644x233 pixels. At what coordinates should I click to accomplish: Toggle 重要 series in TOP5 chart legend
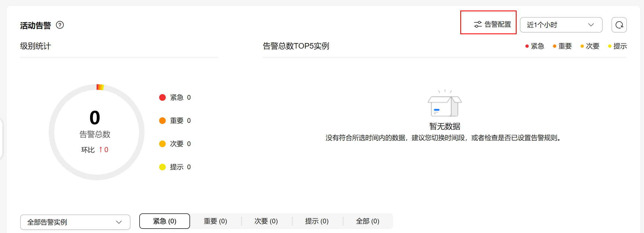point(562,46)
